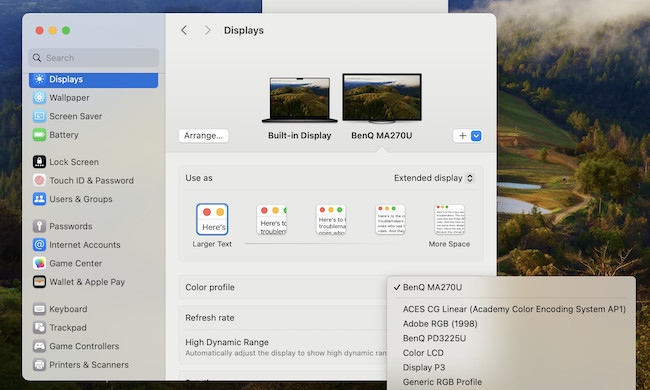Go back with the left chevron

[x=184, y=30]
